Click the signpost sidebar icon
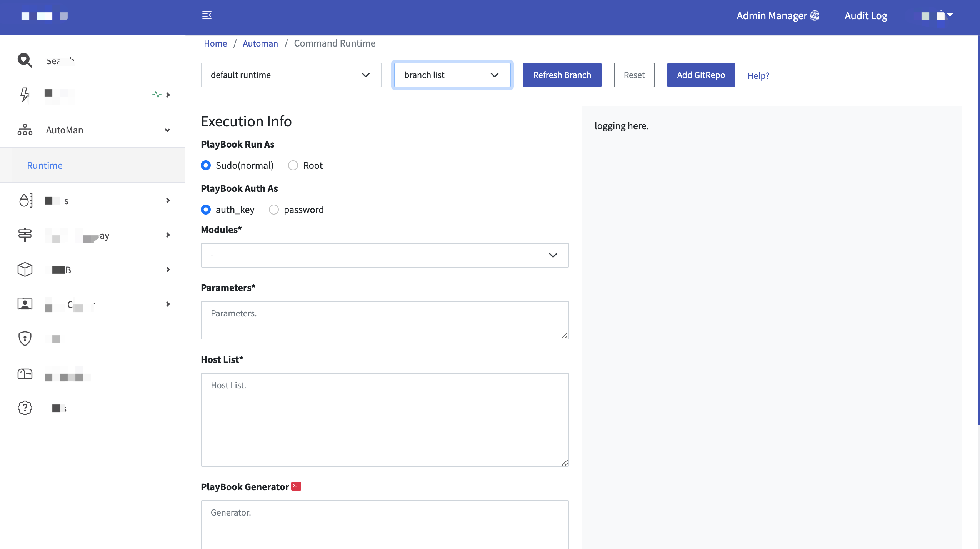This screenshot has width=980, height=549. point(25,235)
